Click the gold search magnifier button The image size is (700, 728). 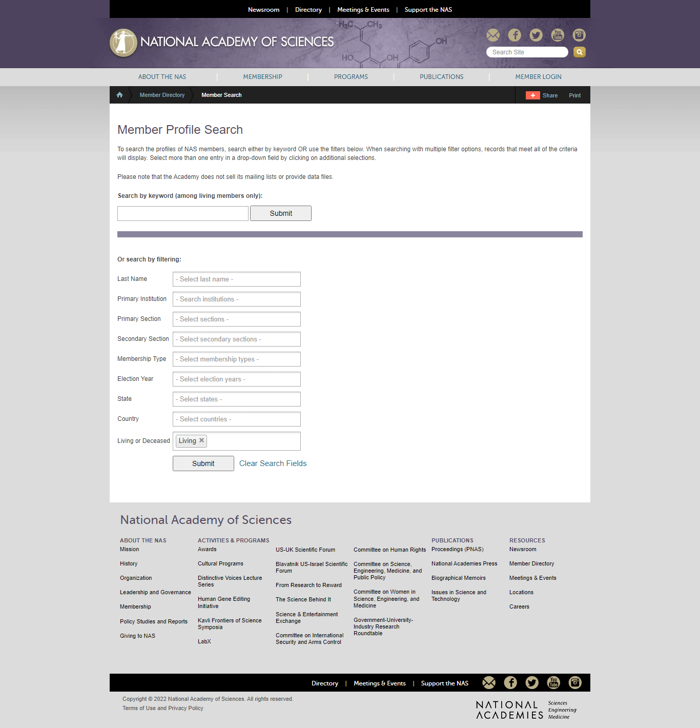tap(580, 52)
